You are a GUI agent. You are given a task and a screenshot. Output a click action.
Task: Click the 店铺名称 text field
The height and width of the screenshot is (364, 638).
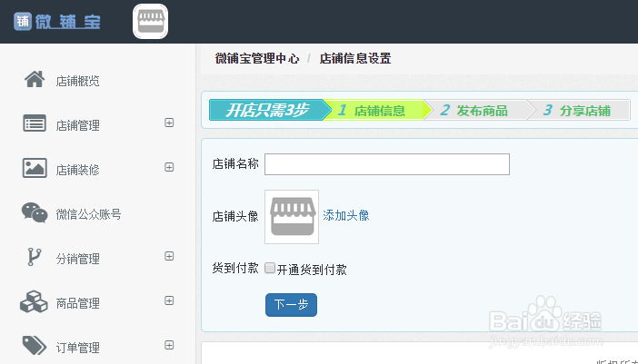[x=386, y=164]
